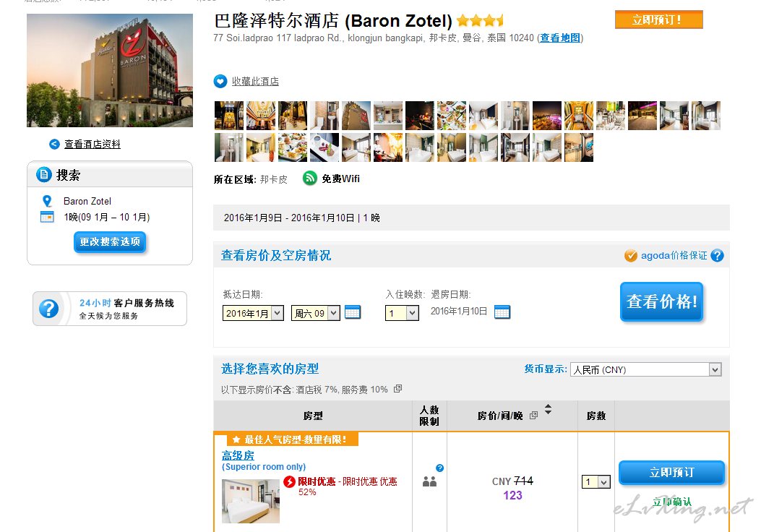The image size is (761, 532).
Task: Click the free Wifi icon
Action: [310, 179]
